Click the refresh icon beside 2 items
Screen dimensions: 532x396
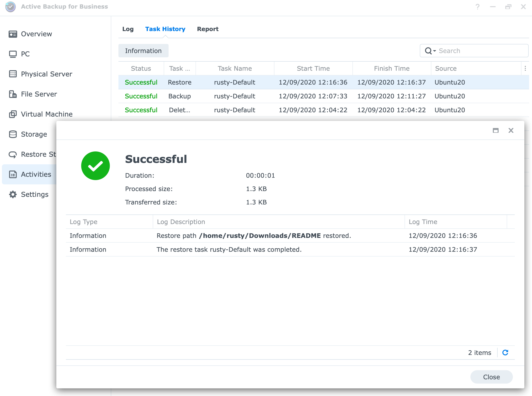[x=505, y=353]
